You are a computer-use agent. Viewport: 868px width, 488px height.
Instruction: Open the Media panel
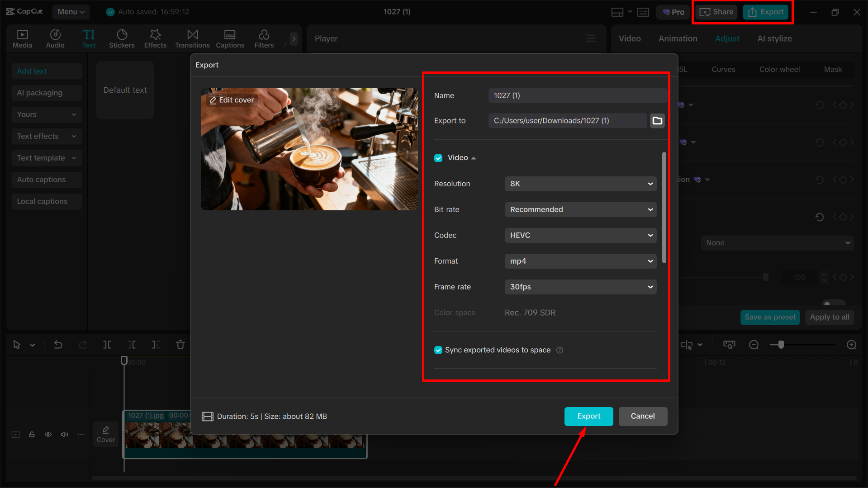[22, 38]
